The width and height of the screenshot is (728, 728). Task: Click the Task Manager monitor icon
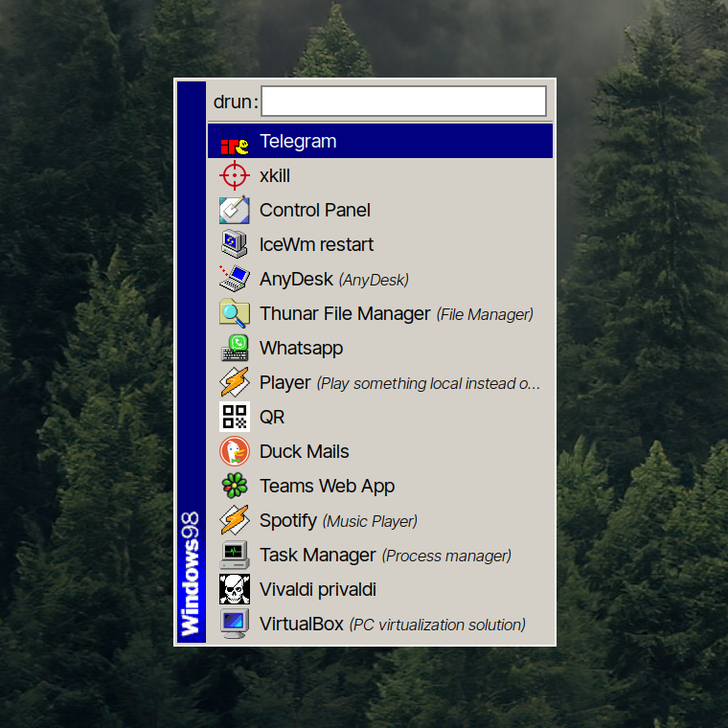tap(235, 555)
